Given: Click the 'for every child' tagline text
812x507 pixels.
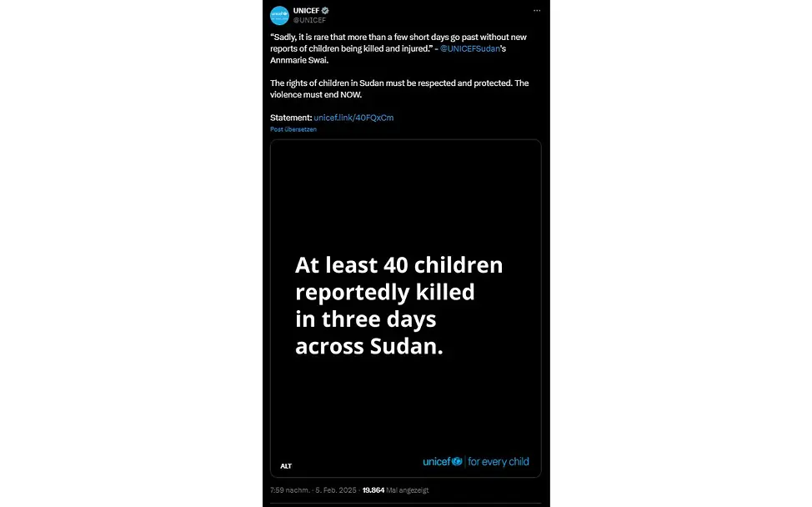Looking at the screenshot, I should click(x=499, y=461).
